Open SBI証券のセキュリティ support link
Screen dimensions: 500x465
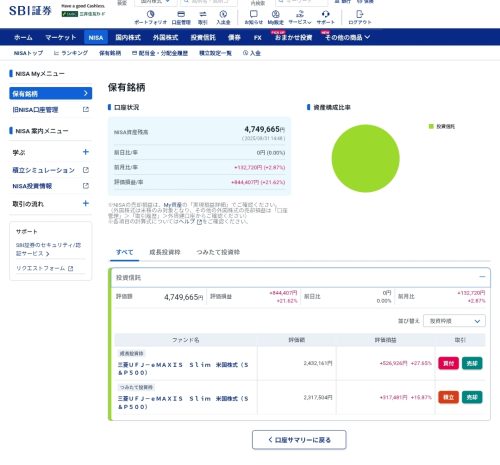tap(49, 249)
